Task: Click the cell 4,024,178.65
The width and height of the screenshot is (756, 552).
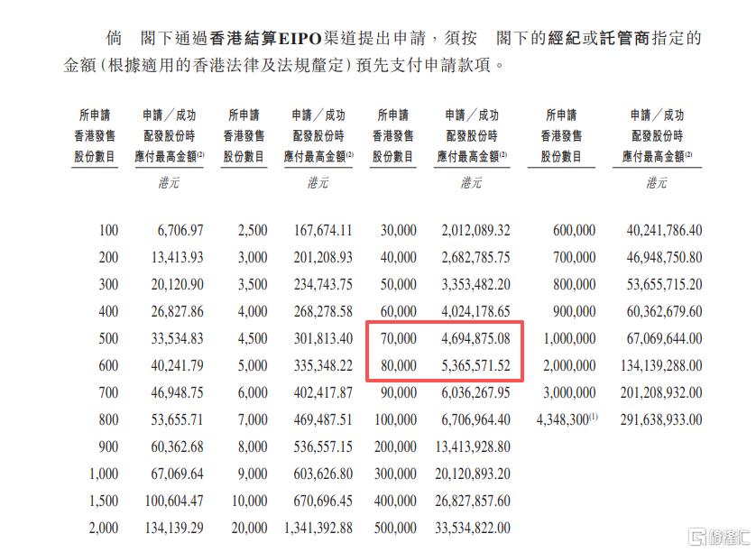Action: [x=475, y=311]
